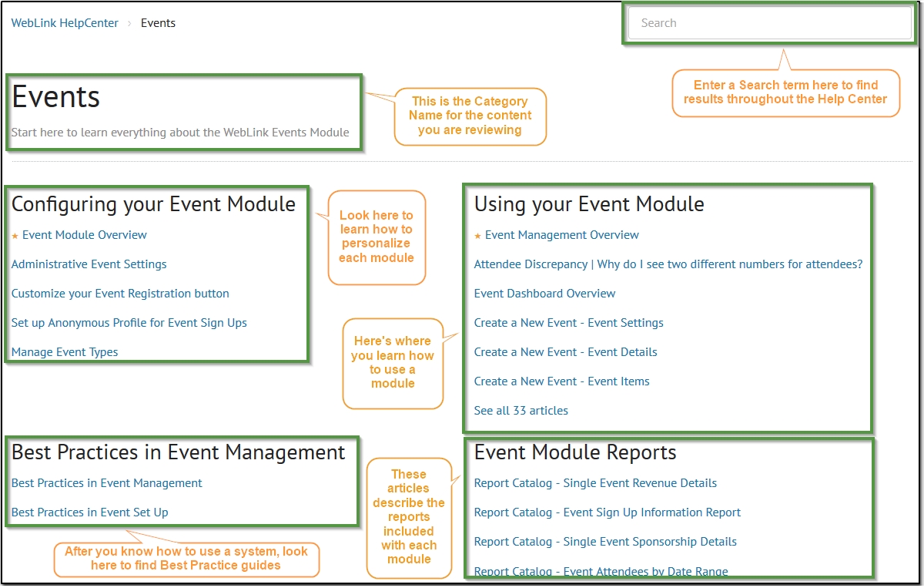The image size is (924, 588).
Task: Open Report Catalog - Single Event Sponsorship Details
Action: tap(606, 542)
